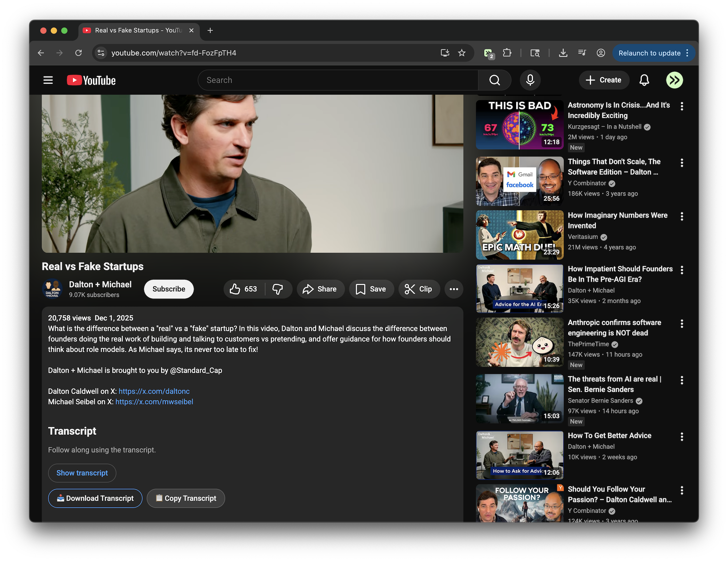Click the voice search microphone icon
Screen dimensions: 728x561
530,80
